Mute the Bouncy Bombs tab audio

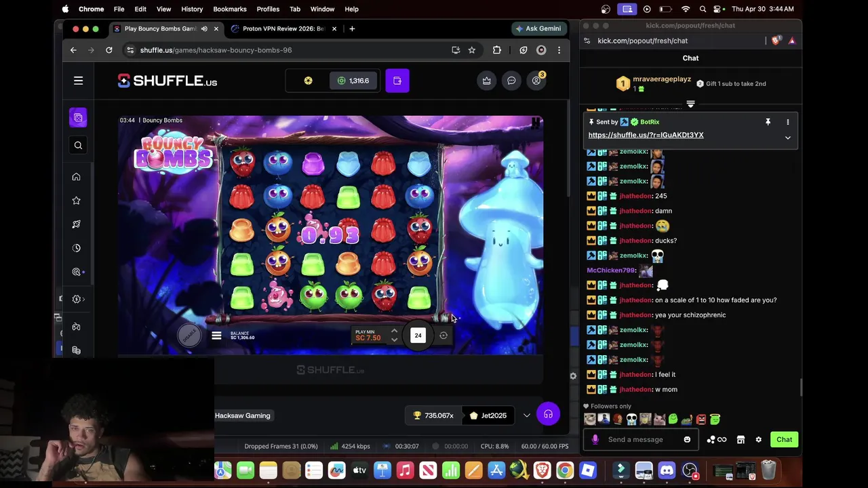[204, 28]
